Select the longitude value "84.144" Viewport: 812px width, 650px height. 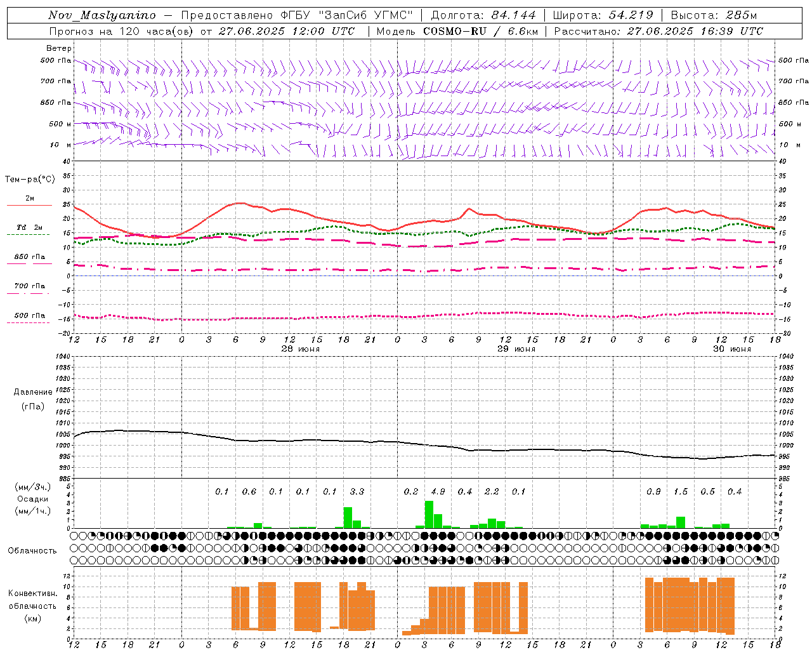(x=513, y=15)
